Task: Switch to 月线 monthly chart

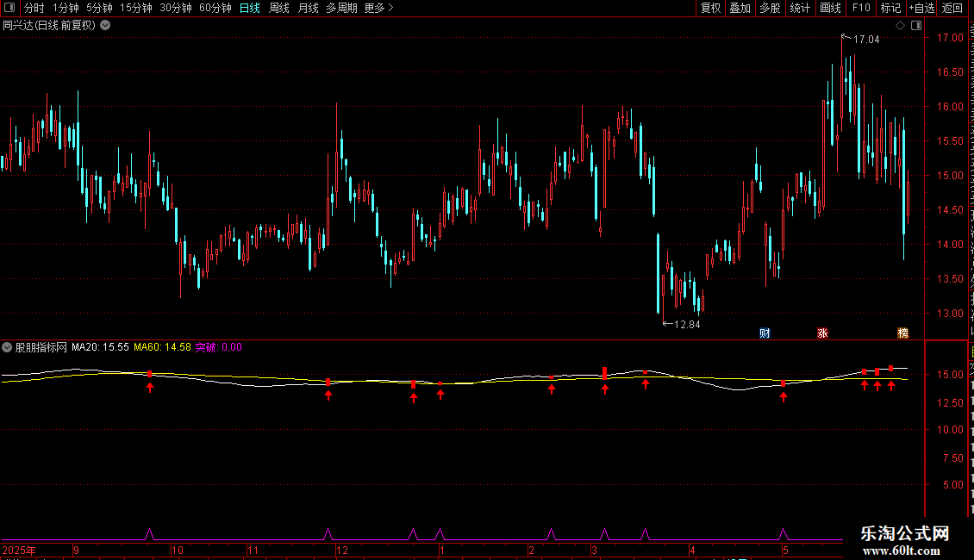Action: tap(308, 8)
